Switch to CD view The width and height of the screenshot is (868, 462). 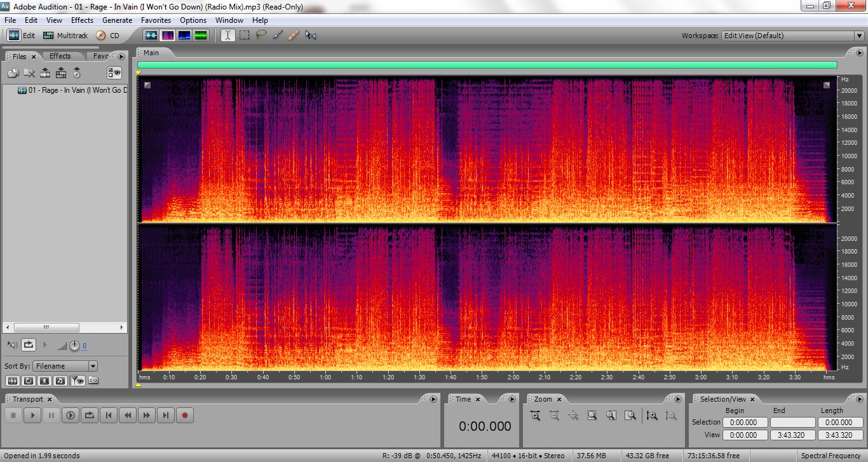tap(107, 36)
